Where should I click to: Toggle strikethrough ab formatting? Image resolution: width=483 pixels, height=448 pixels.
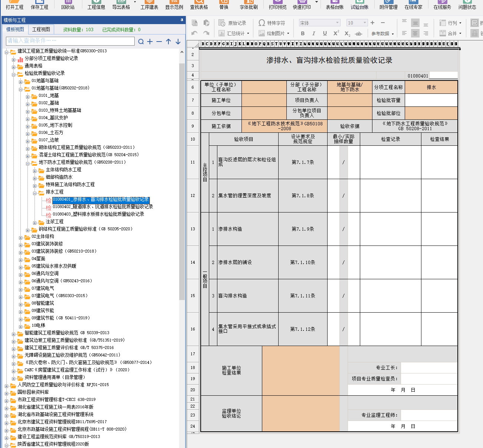pos(358,34)
